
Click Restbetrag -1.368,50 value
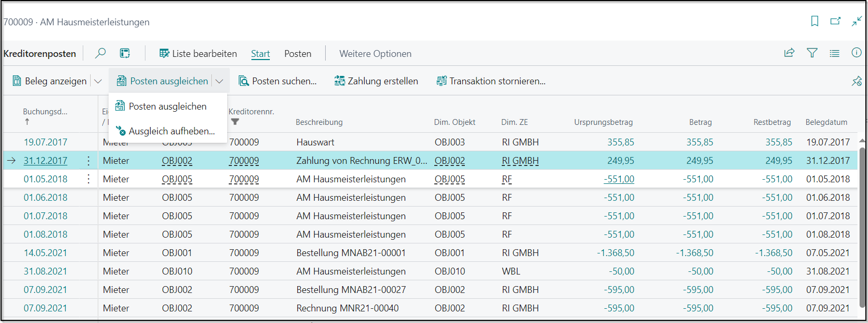774,253
